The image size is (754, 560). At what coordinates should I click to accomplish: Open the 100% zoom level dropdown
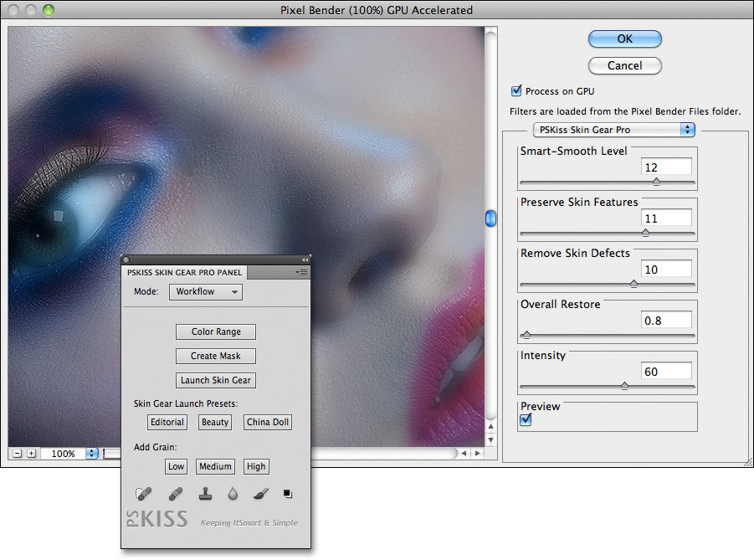pyautogui.click(x=92, y=454)
